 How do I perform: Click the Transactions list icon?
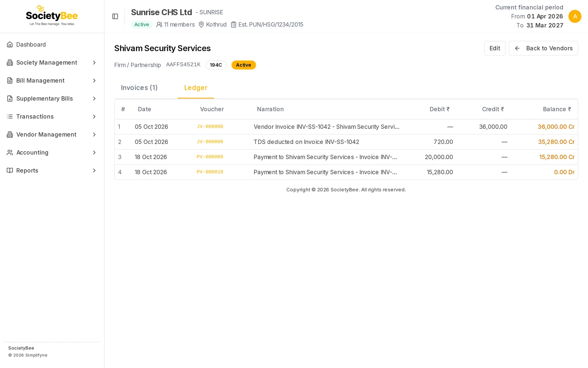point(10,117)
